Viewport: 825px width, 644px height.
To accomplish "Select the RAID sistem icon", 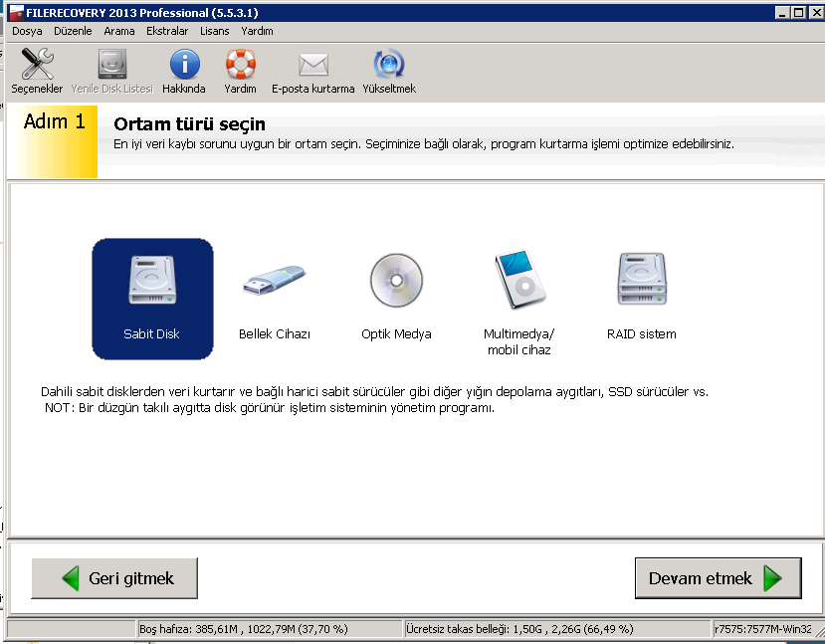I will pyautogui.click(x=642, y=279).
